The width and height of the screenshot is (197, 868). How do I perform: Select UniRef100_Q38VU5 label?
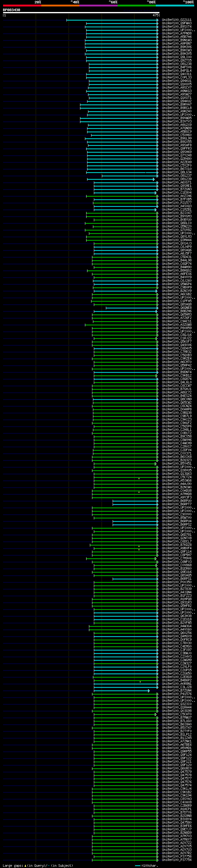click(x=176, y=470)
